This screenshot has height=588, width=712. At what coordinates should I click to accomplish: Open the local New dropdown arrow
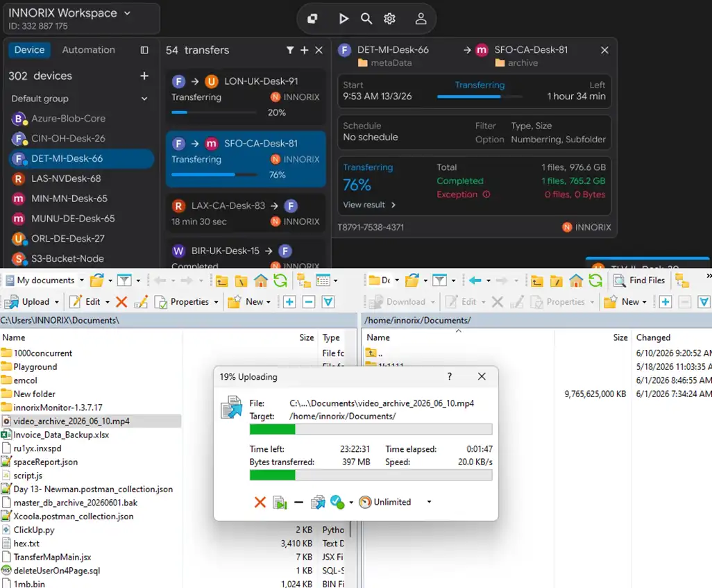(x=269, y=302)
